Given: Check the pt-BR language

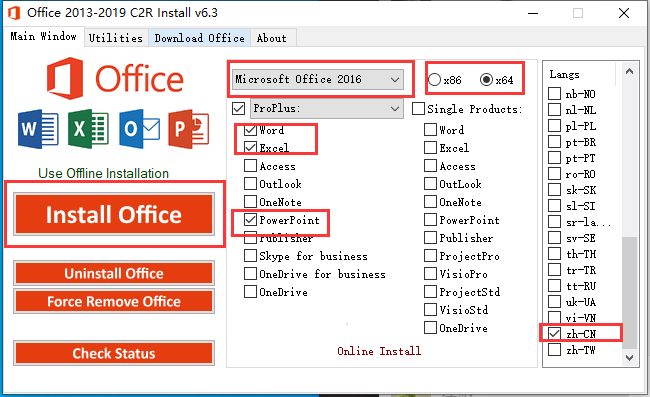Looking at the screenshot, I should [x=554, y=142].
